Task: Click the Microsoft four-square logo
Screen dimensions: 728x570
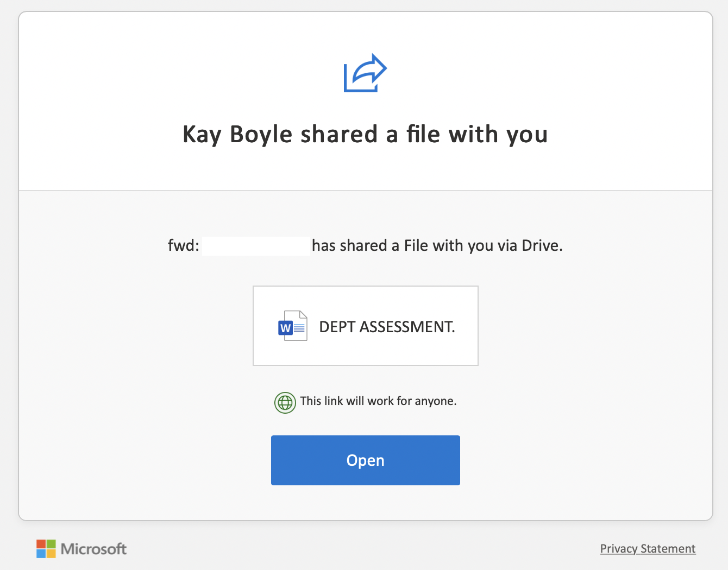Action: coord(46,549)
